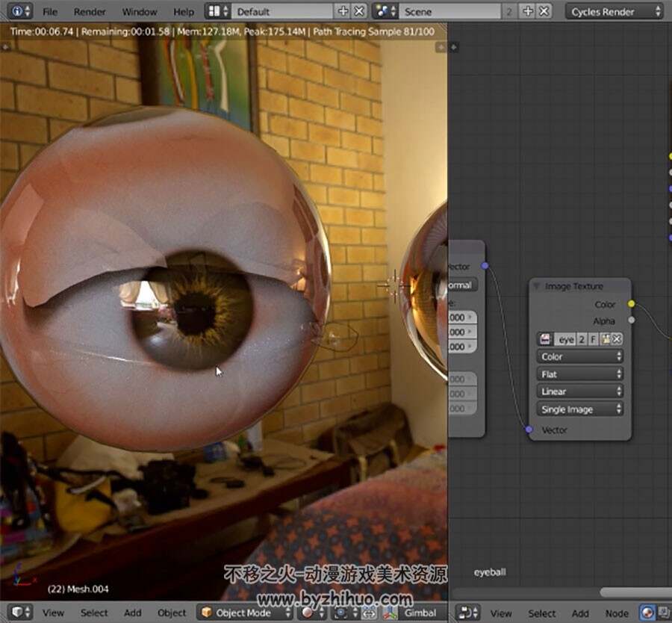This screenshot has width=672, height=623.
Task: Open the pivot point selector
Action: point(345,613)
